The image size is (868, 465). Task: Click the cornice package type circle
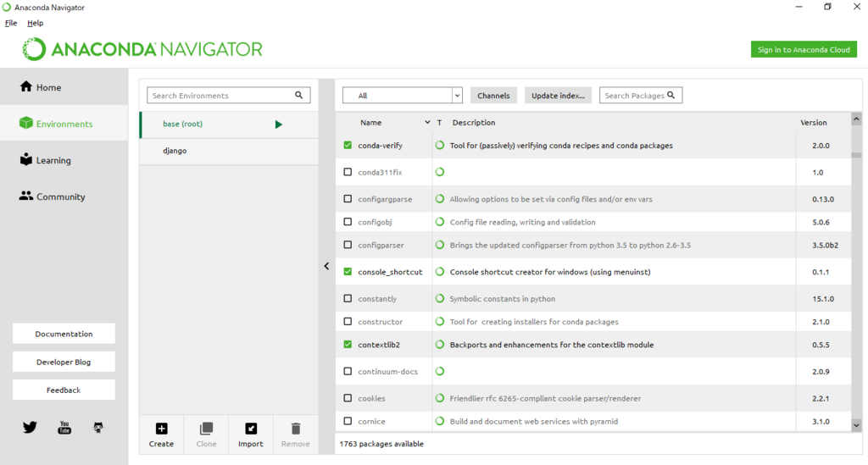pos(440,421)
